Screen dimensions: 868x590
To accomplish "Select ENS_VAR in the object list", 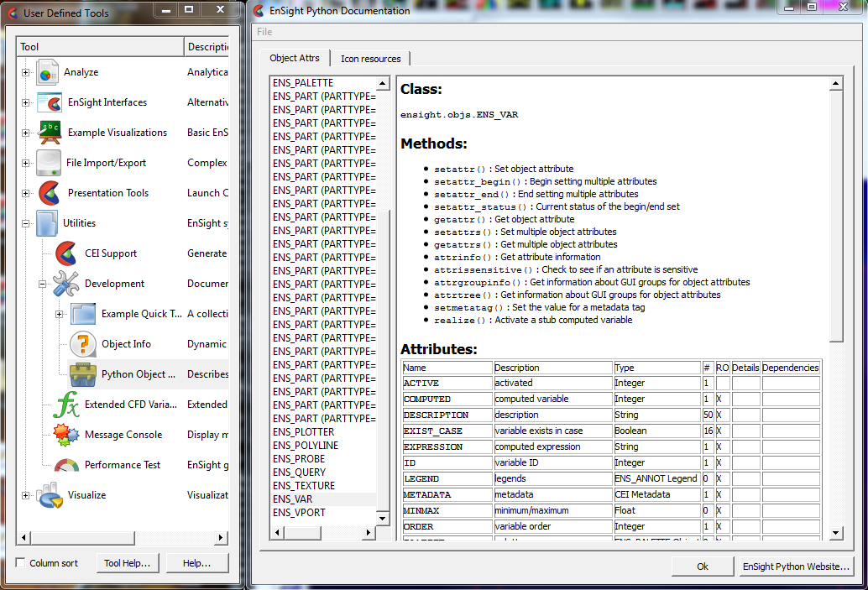I will point(324,499).
